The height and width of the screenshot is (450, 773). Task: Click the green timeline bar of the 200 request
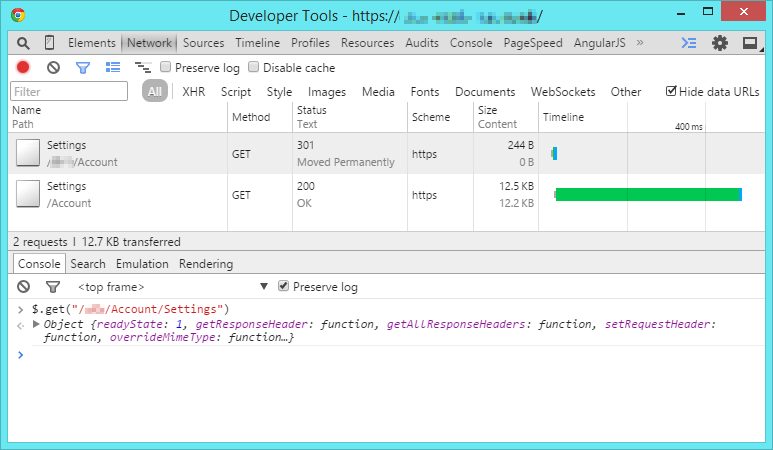[x=648, y=194]
